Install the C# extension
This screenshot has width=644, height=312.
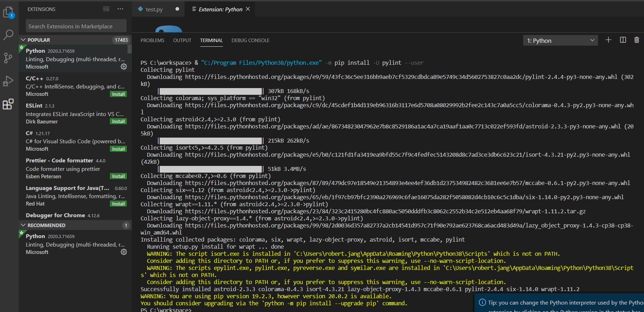pos(118,149)
